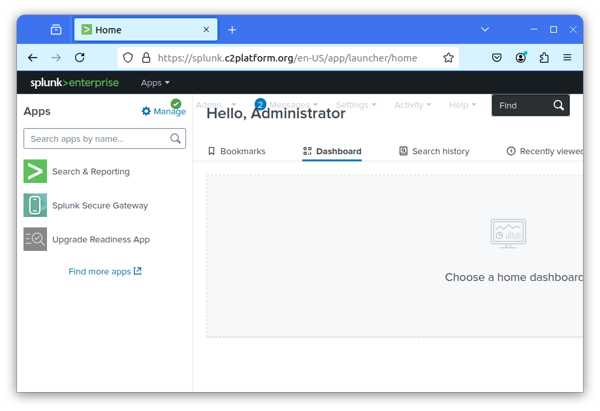The image size is (600, 411).
Task: Open a new browser tab
Action: [232, 30]
